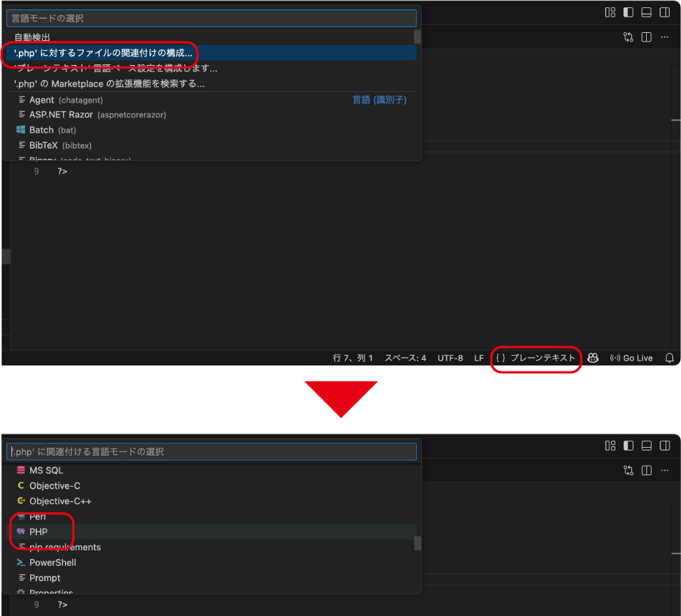Start Go Live server from the status bar
Screen dimensions: 681x616
tap(631, 358)
